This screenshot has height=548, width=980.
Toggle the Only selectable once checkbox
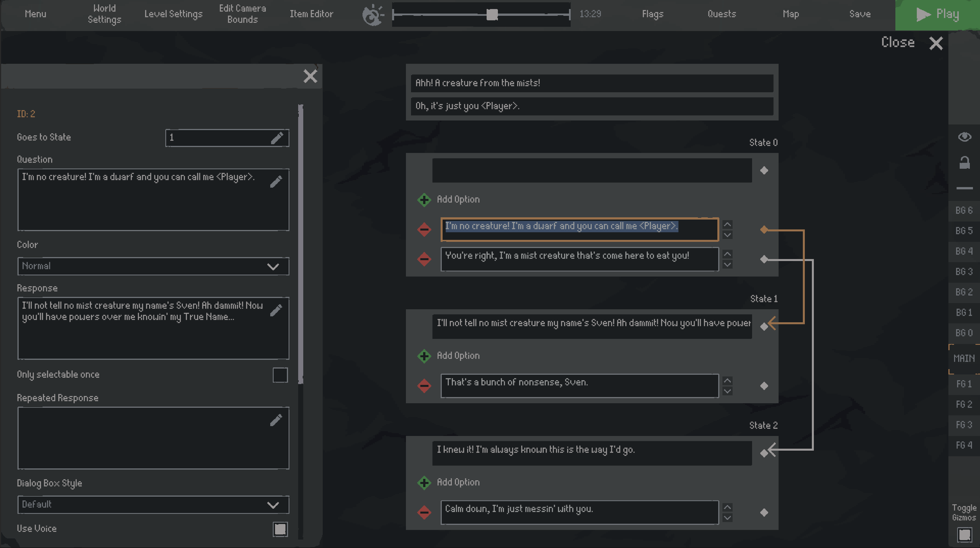click(280, 375)
